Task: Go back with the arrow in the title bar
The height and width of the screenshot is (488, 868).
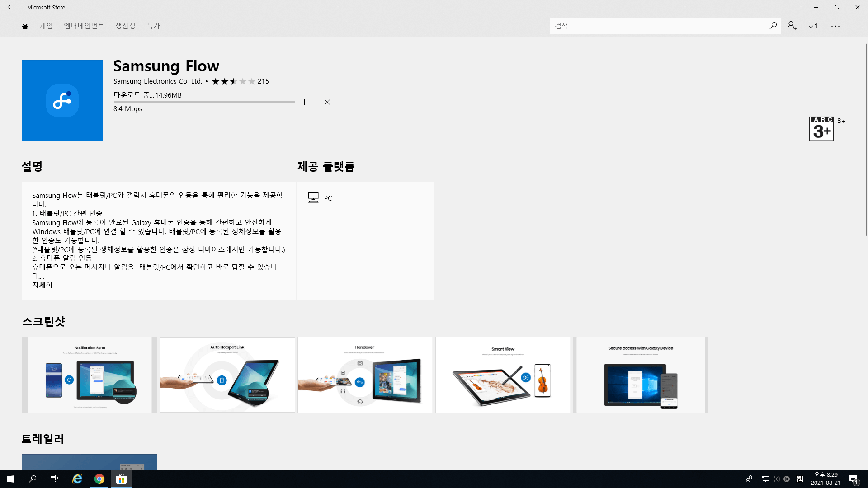Action: click(x=11, y=7)
